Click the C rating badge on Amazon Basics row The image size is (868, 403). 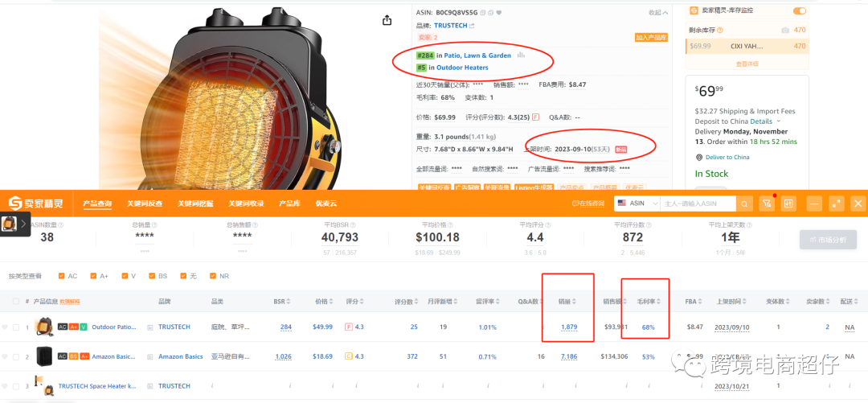(349, 356)
